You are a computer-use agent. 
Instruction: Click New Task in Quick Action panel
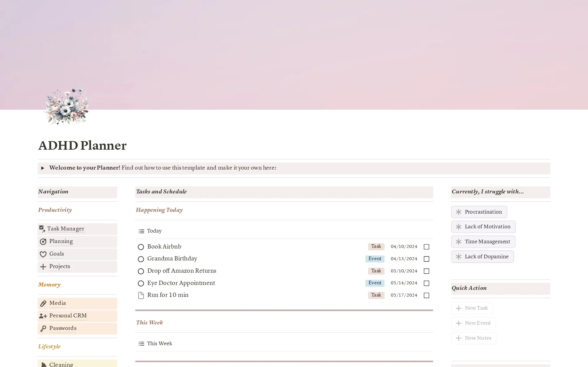pos(472,308)
